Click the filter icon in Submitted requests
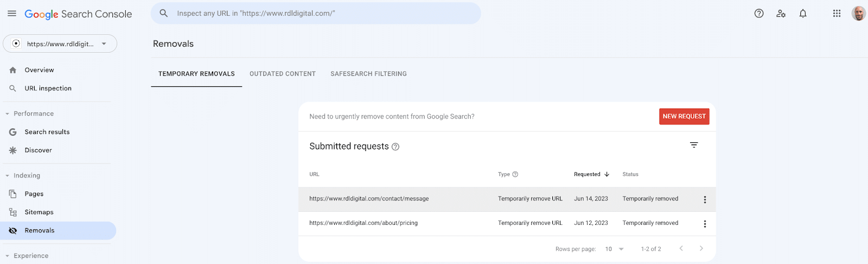The image size is (868, 264). point(694,145)
